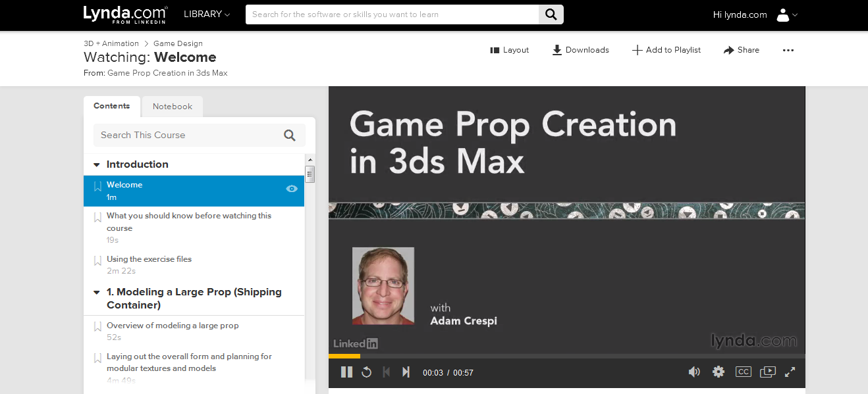868x394 pixels.
Task: Bookmark What you should know video
Action: point(97,217)
